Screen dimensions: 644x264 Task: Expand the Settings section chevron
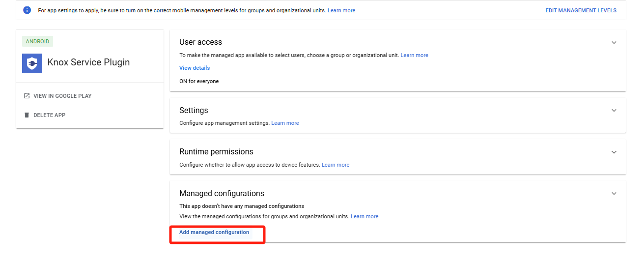tap(614, 111)
